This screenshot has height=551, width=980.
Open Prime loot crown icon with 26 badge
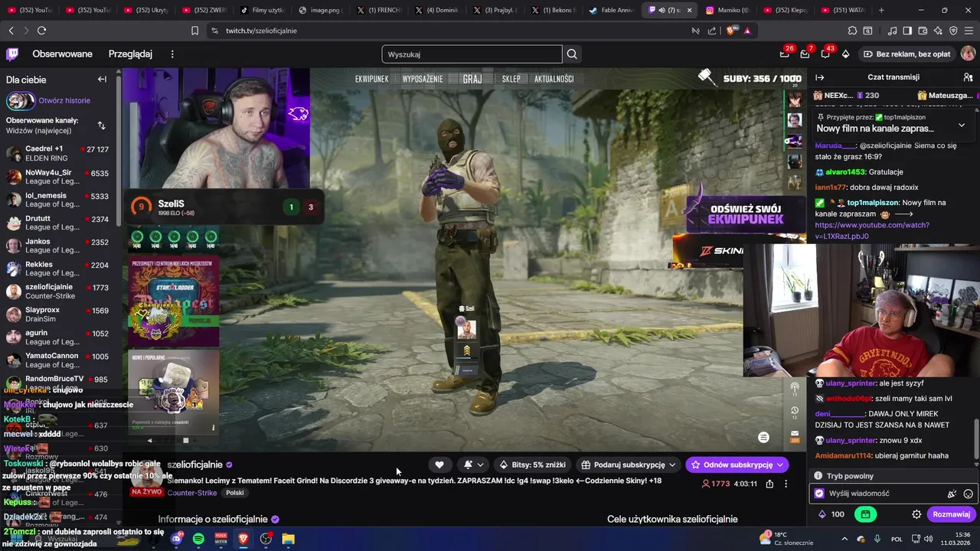(785, 54)
